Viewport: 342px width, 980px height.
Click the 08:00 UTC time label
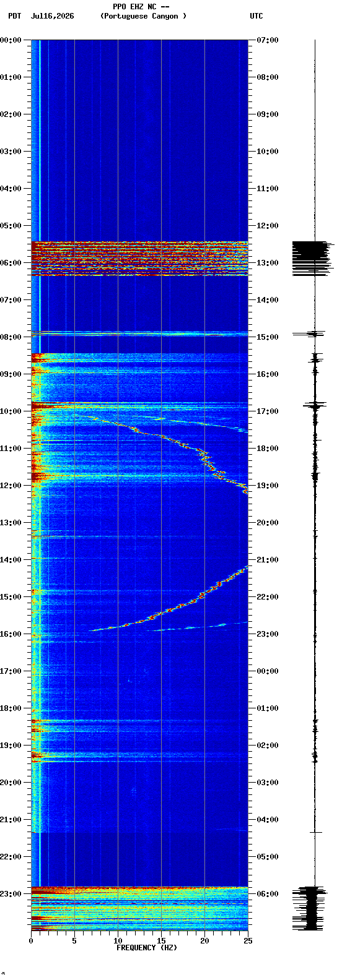pyautogui.click(x=268, y=77)
